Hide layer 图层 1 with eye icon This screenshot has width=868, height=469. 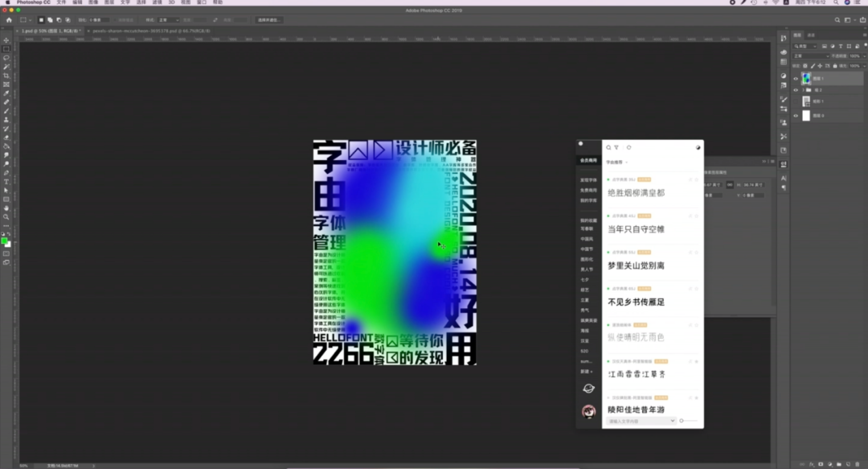point(796,79)
